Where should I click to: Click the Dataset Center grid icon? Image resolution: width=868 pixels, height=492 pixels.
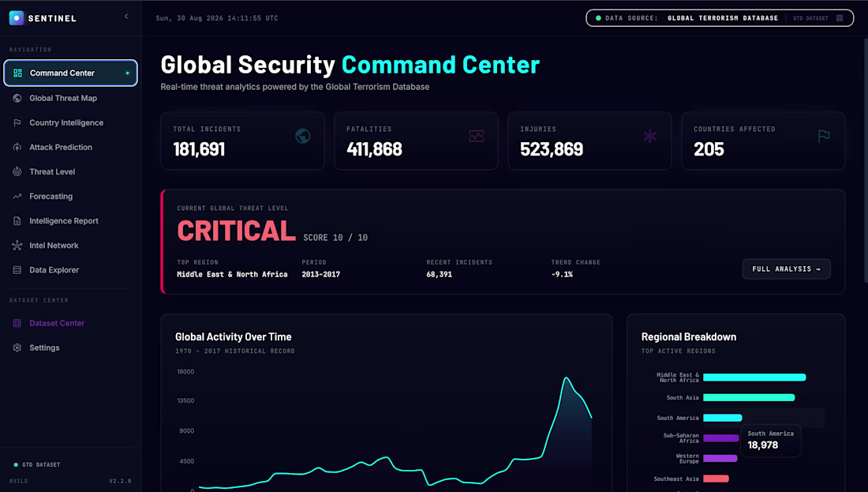pos(17,323)
